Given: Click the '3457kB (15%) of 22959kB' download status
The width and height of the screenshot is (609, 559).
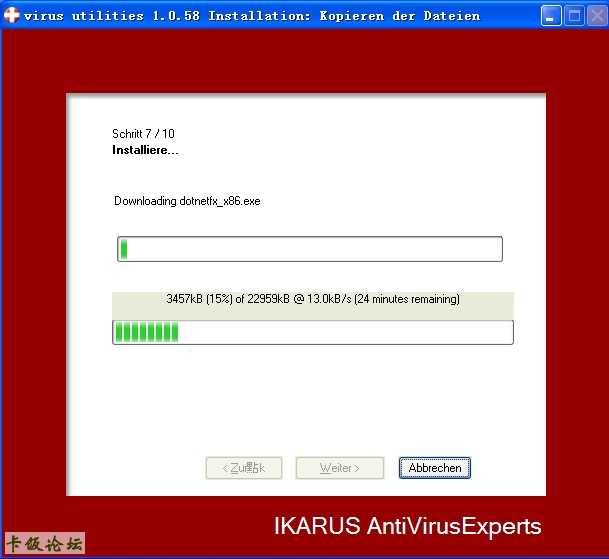Looking at the screenshot, I should 313,299.
